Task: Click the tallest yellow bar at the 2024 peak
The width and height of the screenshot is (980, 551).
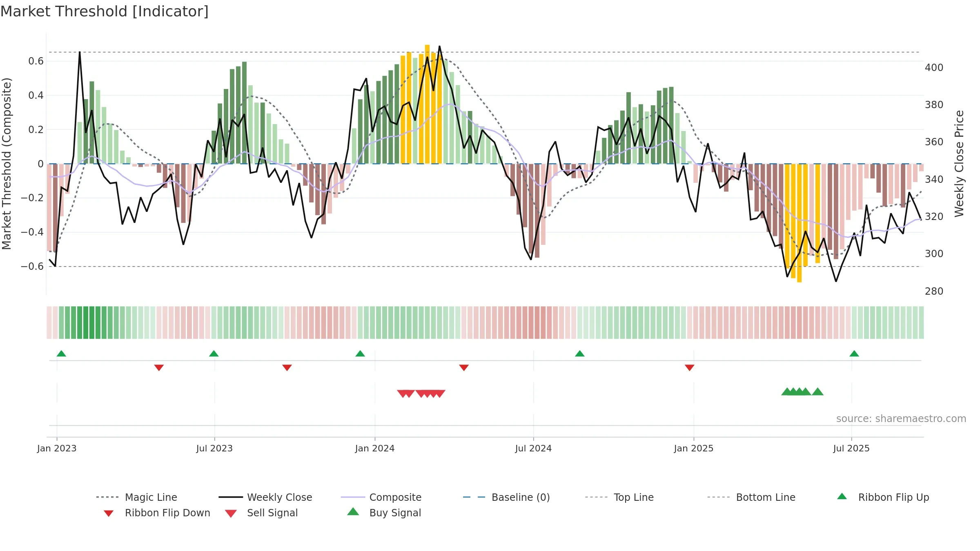Action: coord(427,104)
